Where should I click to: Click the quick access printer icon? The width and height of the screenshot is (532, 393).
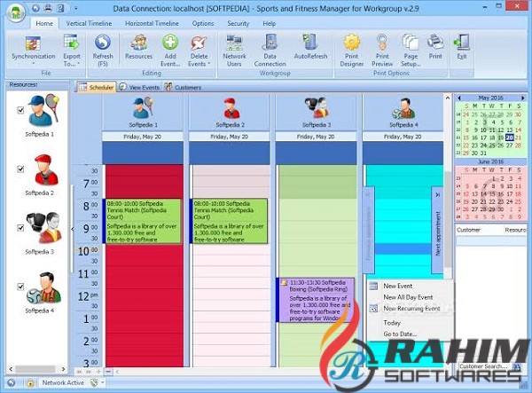(48, 8)
